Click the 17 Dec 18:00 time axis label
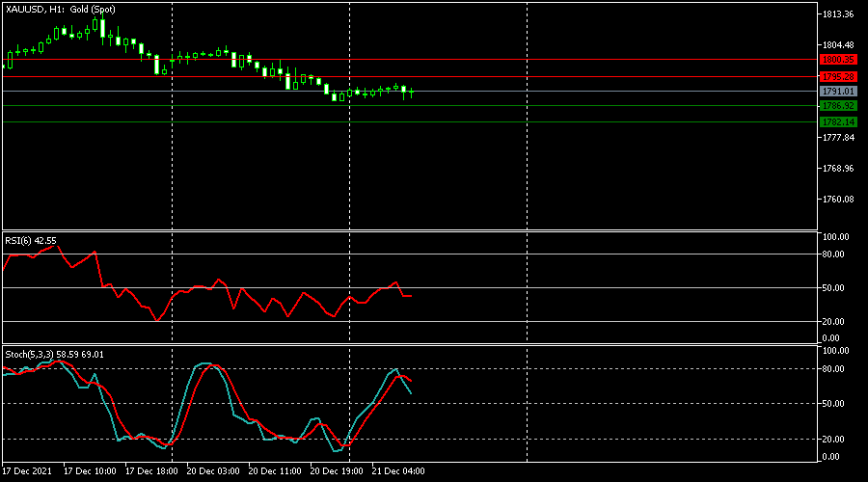The width and height of the screenshot is (868, 482). (151, 471)
